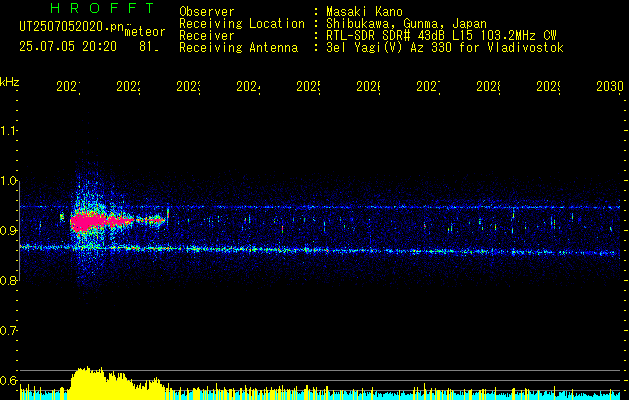Click the Observer field label

pyautogui.click(x=207, y=12)
